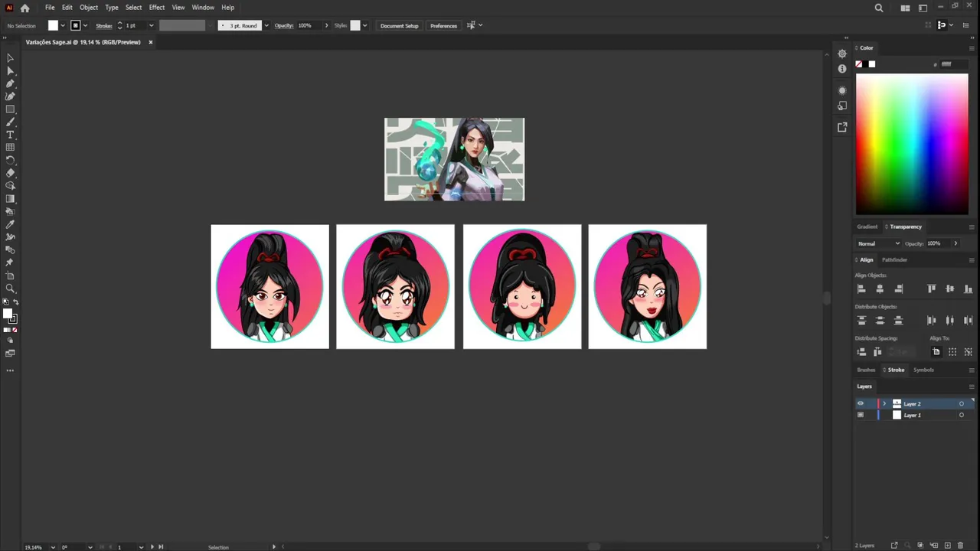Click Vertical Distribute Top icon

point(861,320)
